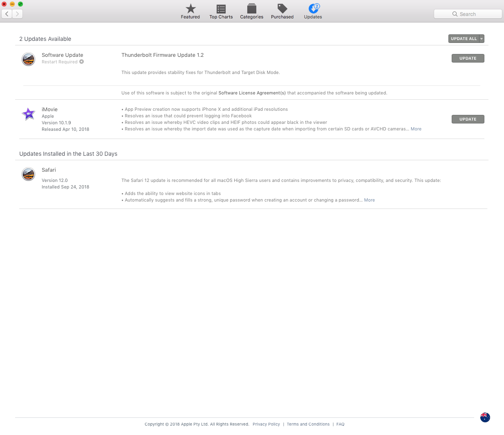This screenshot has width=504, height=435.
Task: Click the Safari update title
Action: click(49, 170)
